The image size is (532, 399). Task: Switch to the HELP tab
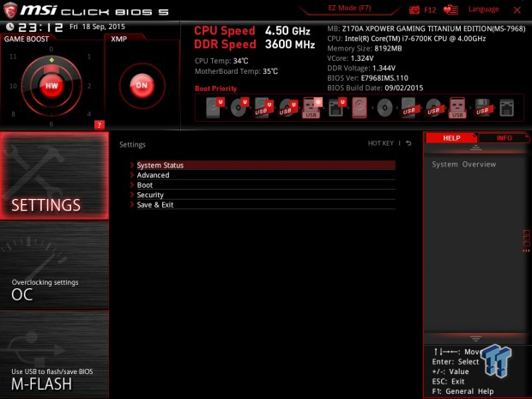(451, 138)
